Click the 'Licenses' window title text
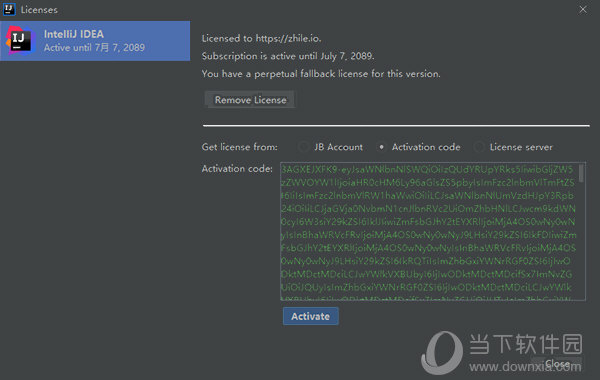 pyautogui.click(x=39, y=10)
